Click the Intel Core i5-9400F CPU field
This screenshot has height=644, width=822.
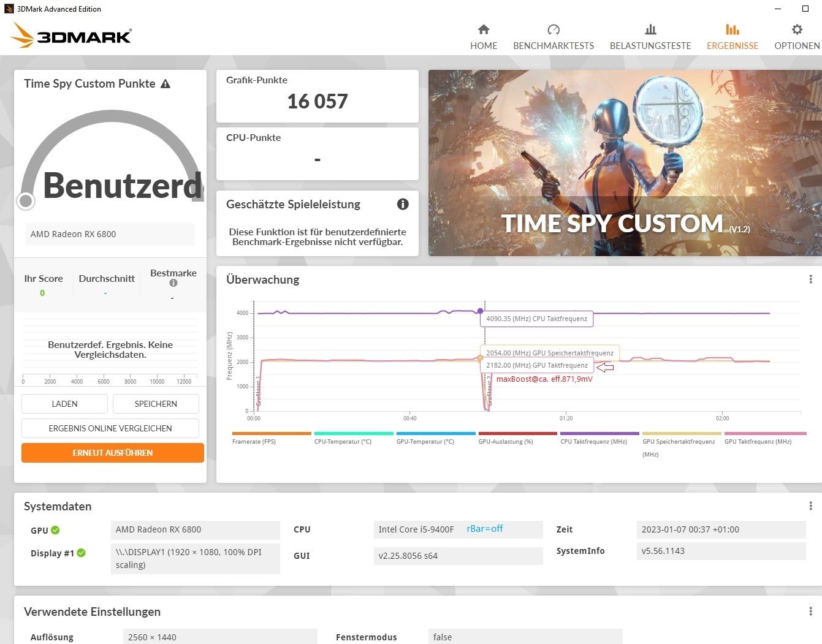tap(459, 529)
